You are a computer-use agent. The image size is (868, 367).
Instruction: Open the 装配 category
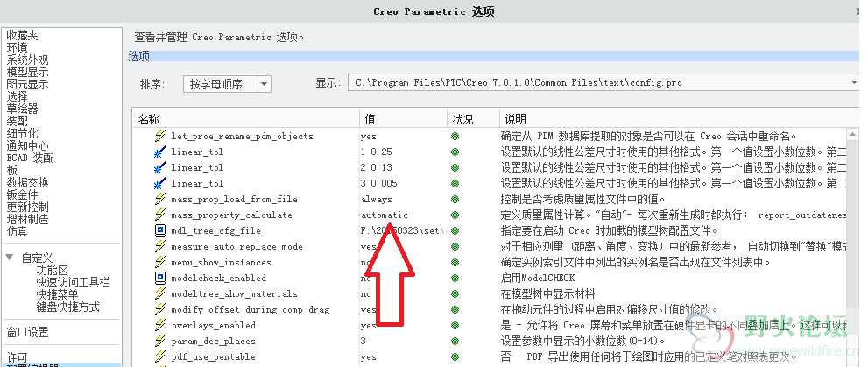17,121
